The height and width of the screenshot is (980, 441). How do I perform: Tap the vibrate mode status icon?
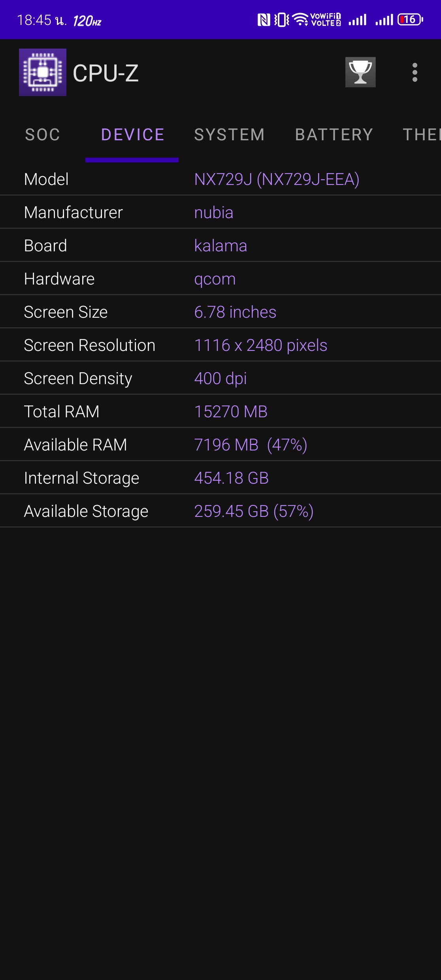(x=282, y=20)
